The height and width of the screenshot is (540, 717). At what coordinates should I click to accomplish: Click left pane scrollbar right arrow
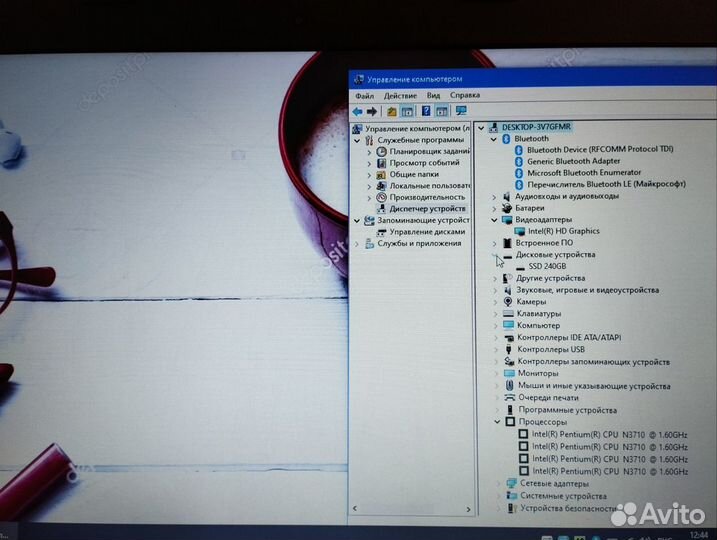pos(468,509)
